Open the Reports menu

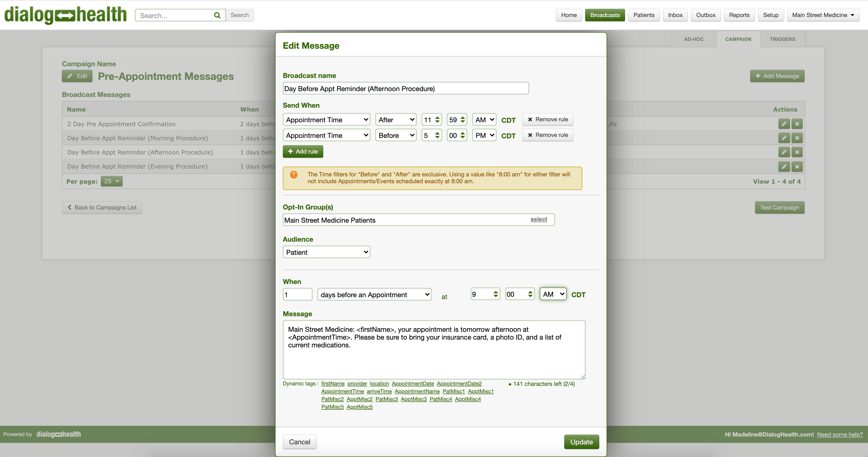click(x=739, y=15)
